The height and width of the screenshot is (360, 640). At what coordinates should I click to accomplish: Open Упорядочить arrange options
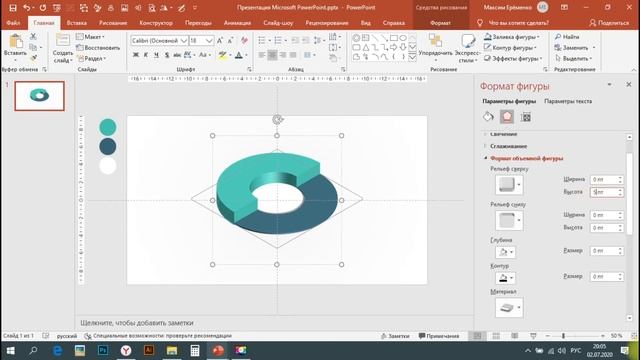[x=435, y=48]
